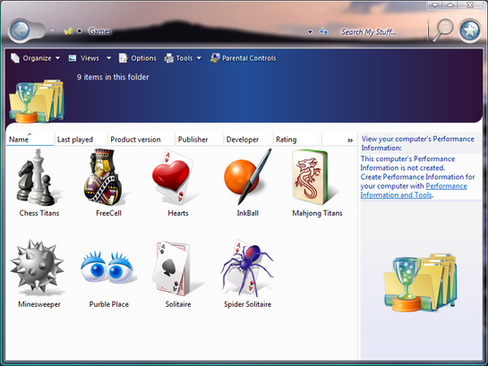Launch Solitaire from its ace card icon
The height and width of the screenshot is (366, 488).
(173, 268)
